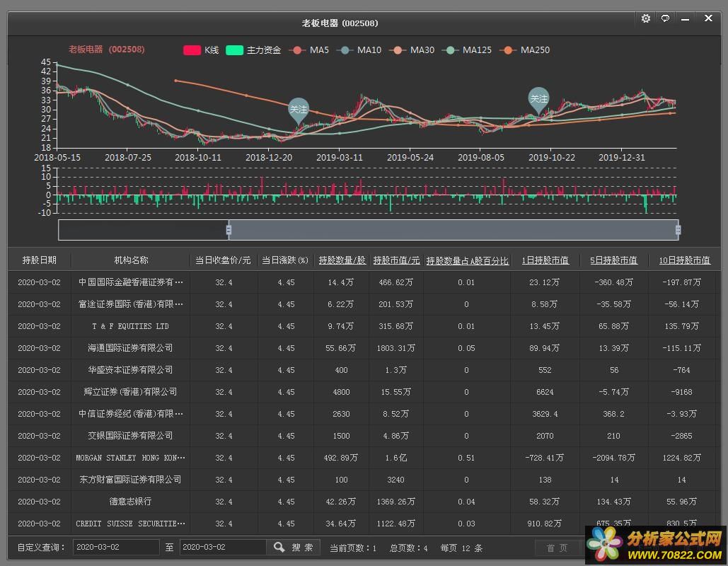Toggle the MA125 legend line

tap(467, 50)
